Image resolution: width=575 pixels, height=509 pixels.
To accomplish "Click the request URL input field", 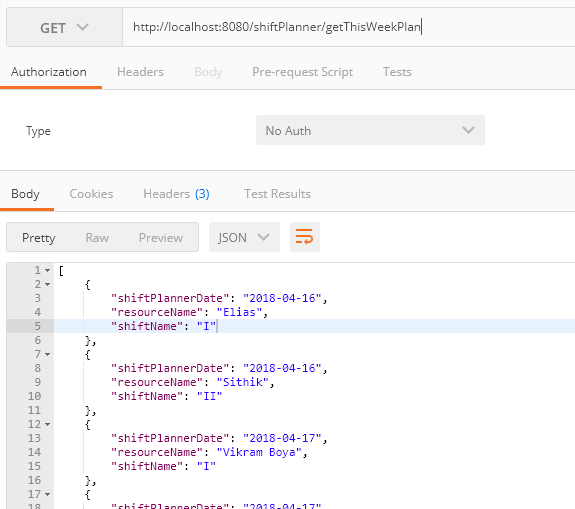I will tap(348, 28).
